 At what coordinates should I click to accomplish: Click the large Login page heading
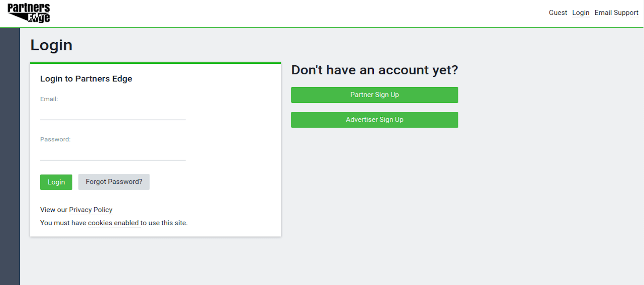click(51, 45)
